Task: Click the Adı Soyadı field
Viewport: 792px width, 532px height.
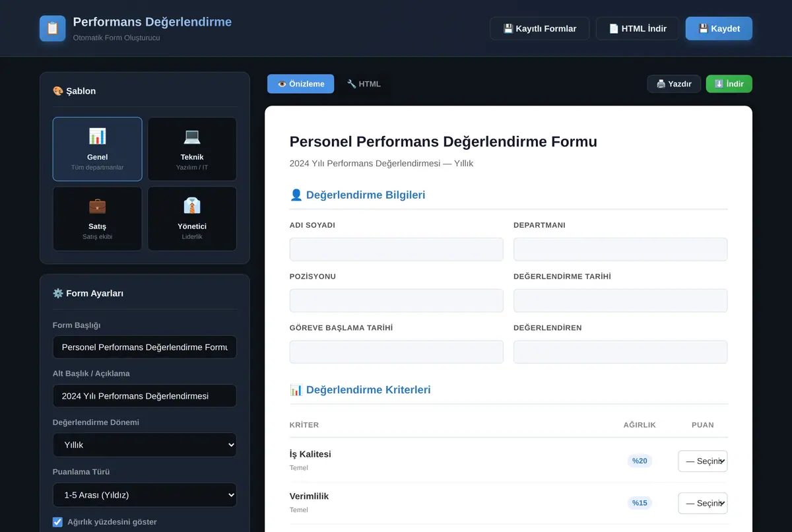Action: pyautogui.click(x=397, y=249)
